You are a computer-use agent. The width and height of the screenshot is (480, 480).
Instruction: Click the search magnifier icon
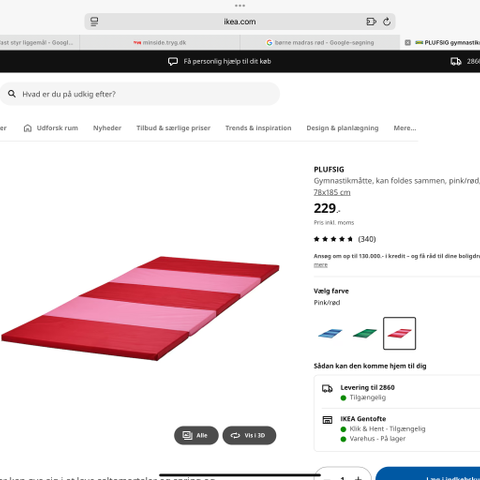[x=12, y=94]
